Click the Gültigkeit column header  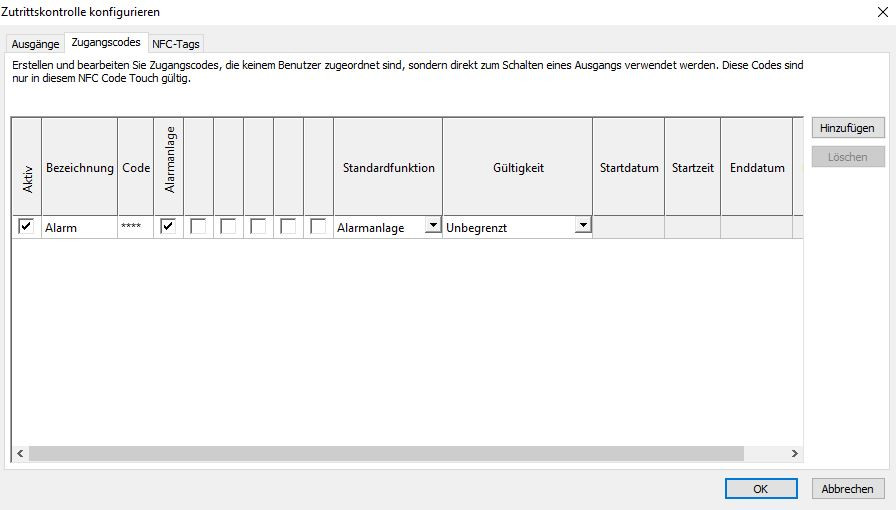pyautogui.click(x=518, y=168)
